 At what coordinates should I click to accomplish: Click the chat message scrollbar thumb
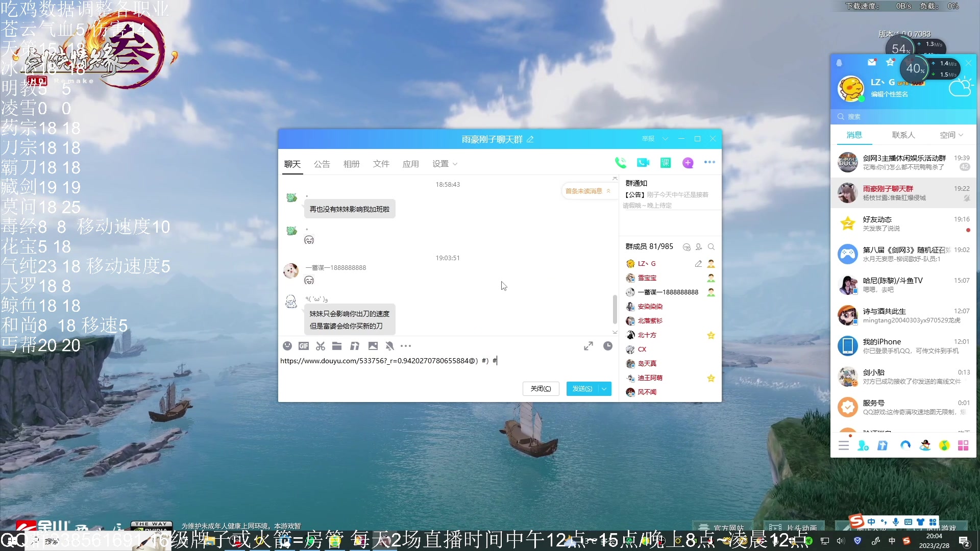(615, 309)
